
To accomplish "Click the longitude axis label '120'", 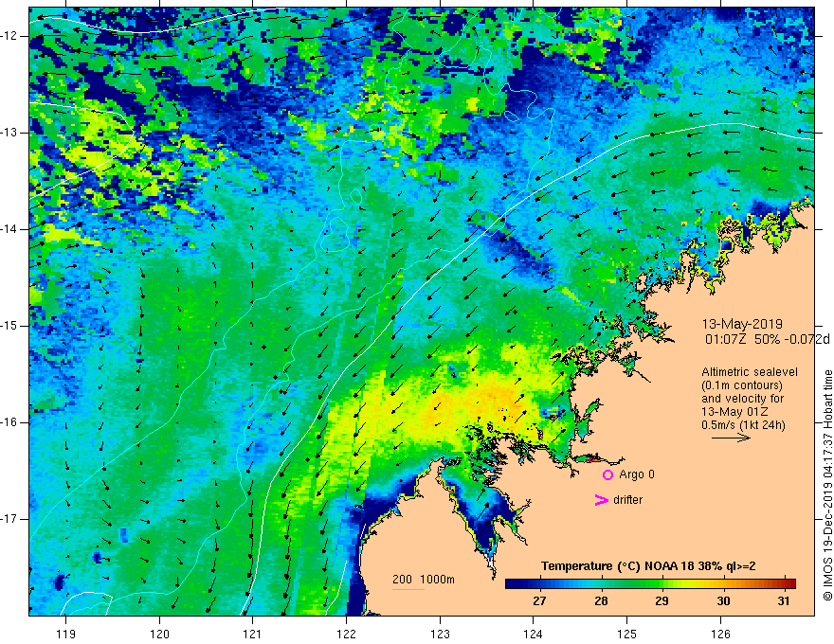I will point(159,634).
